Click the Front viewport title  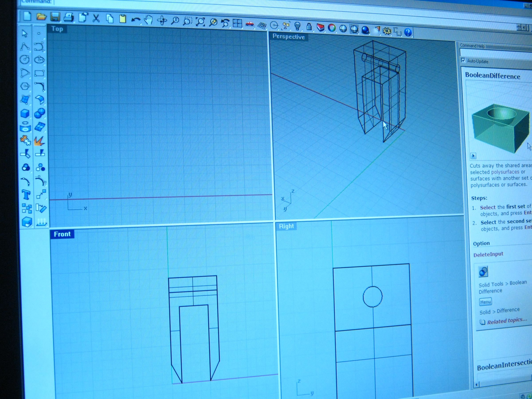[62, 234]
